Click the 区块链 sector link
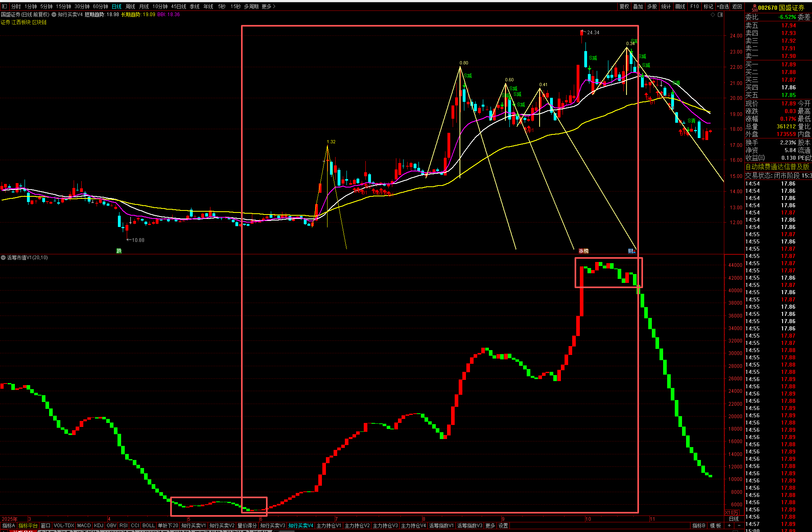The image size is (812, 532). (39, 22)
